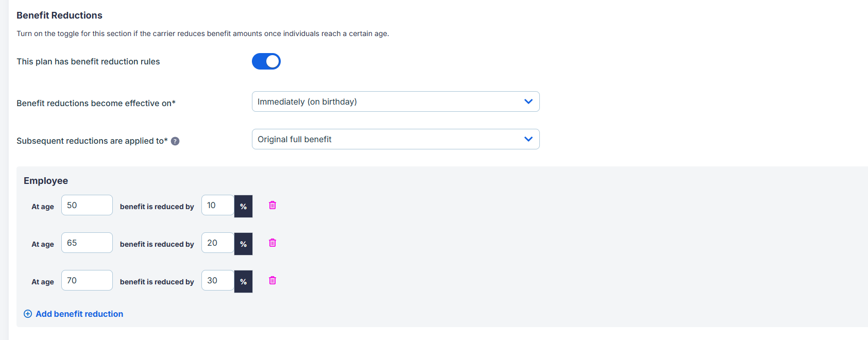Click the age field showing 70
The image size is (868, 340).
coord(87,280)
